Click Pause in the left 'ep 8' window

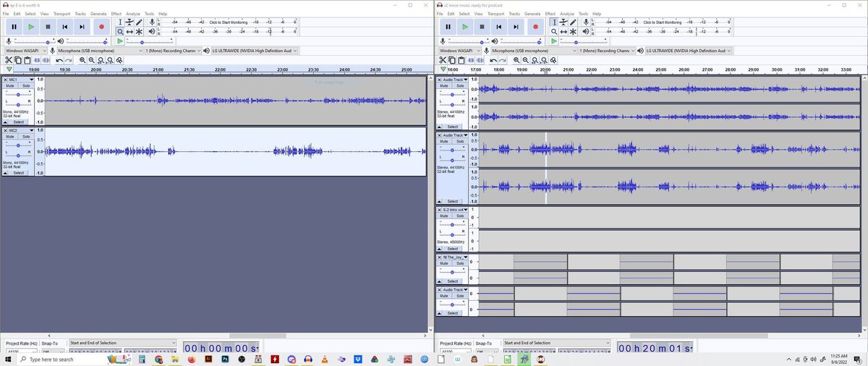(x=14, y=27)
